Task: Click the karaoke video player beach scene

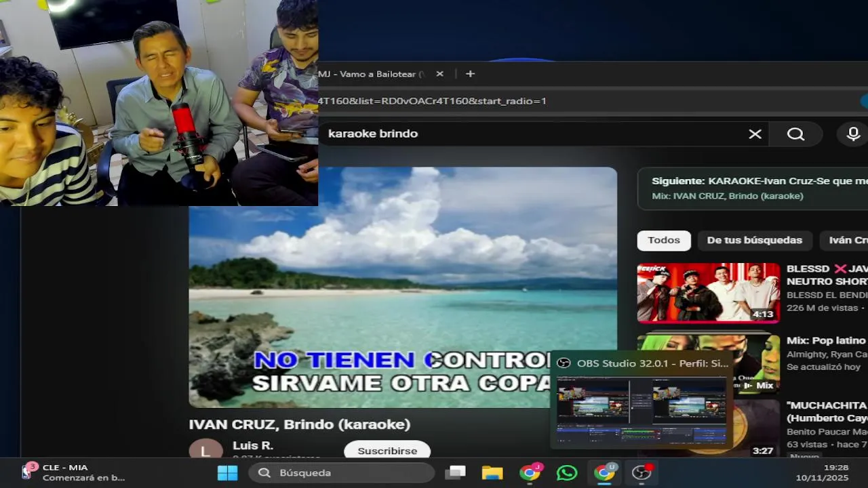Action: click(403, 287)
